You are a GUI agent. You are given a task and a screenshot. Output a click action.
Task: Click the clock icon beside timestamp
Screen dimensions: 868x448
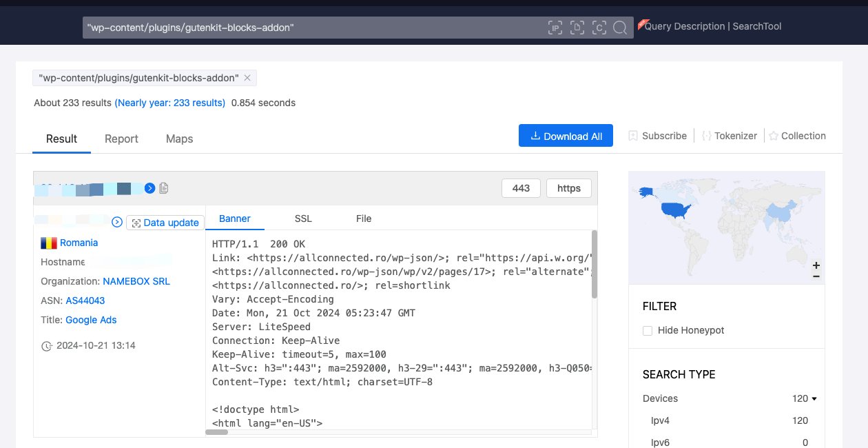[x=47, y=346]
